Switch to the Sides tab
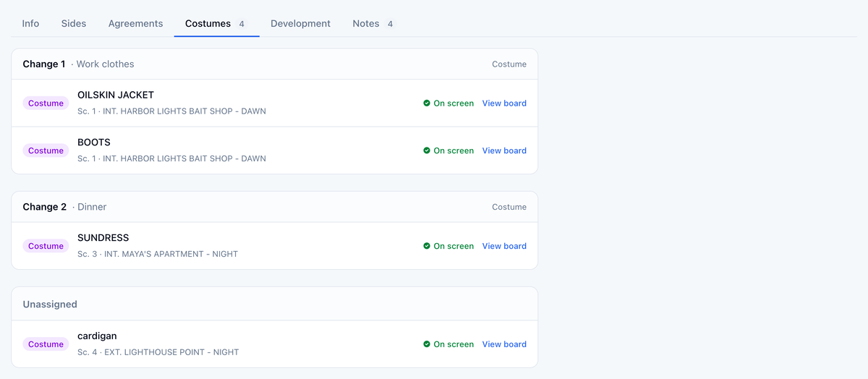The height and width of the screenshot is (379, 868). (74, 24)
